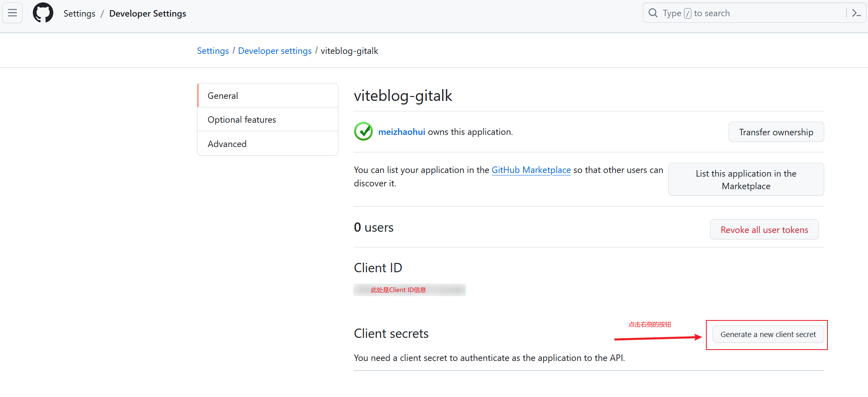This screenshot has height=397, width=868.
Task: Select the General sidebar item
Action: click(267, 96)
